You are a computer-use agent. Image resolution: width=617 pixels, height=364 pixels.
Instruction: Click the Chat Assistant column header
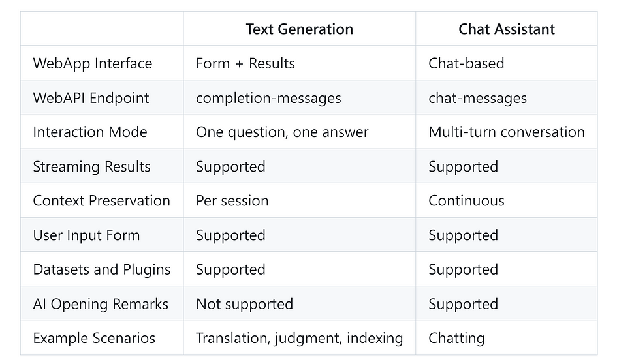pyautogui.click(x=507, y=29)
